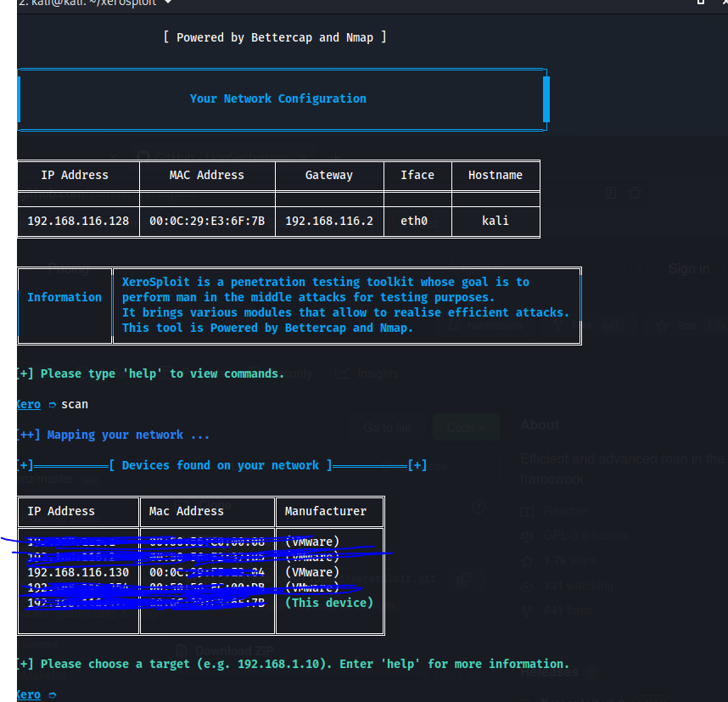Select device IP 192.168.116.130

(78, 572)
